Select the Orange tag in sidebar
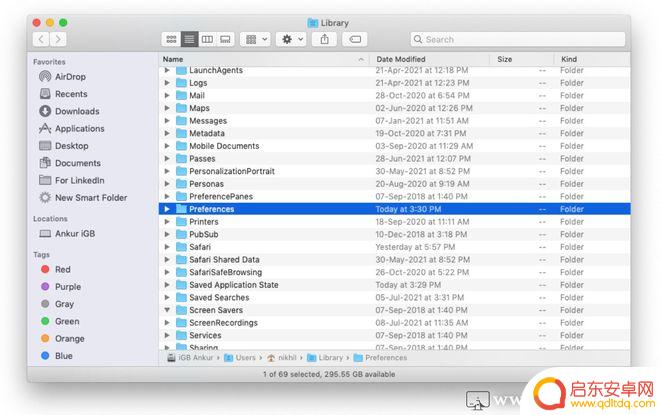The height and width of the screenshot is (415, 660). click(x=62, y=338)
